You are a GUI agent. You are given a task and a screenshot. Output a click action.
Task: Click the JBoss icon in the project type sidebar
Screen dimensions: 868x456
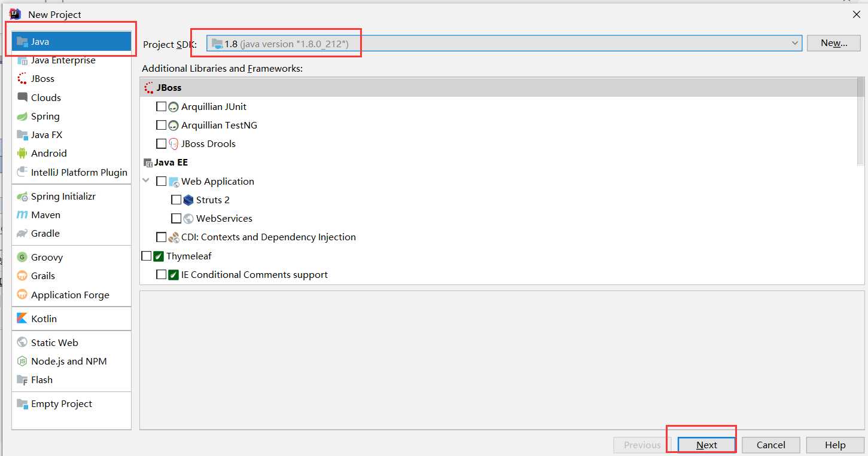pos(22,79)
